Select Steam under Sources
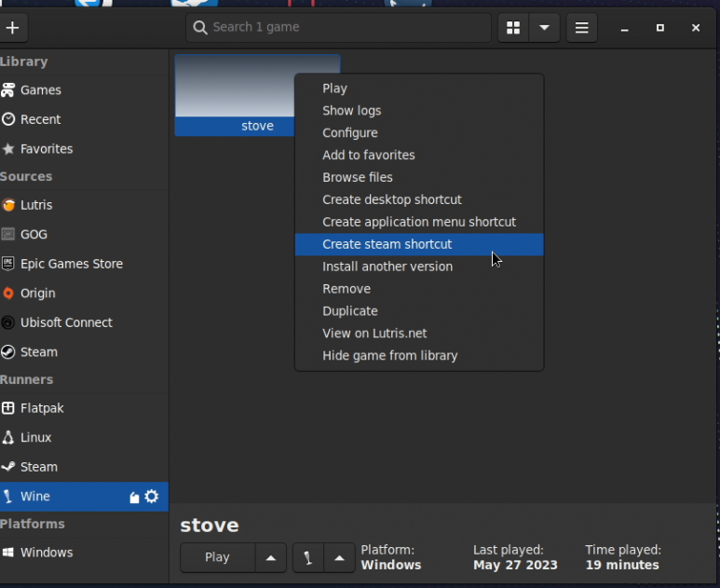This screenshot has height=588, width=720. [84, 352]
